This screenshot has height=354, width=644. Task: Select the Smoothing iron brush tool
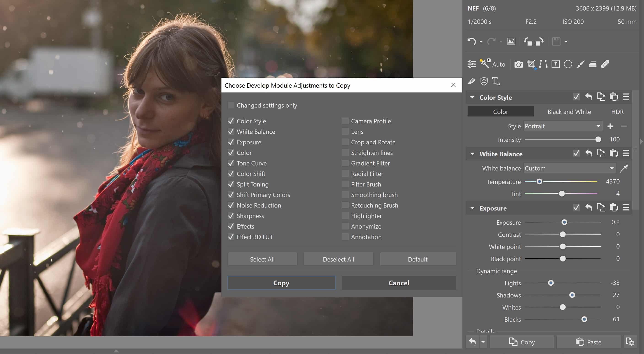pyautogui.click(x=593, y=64)
